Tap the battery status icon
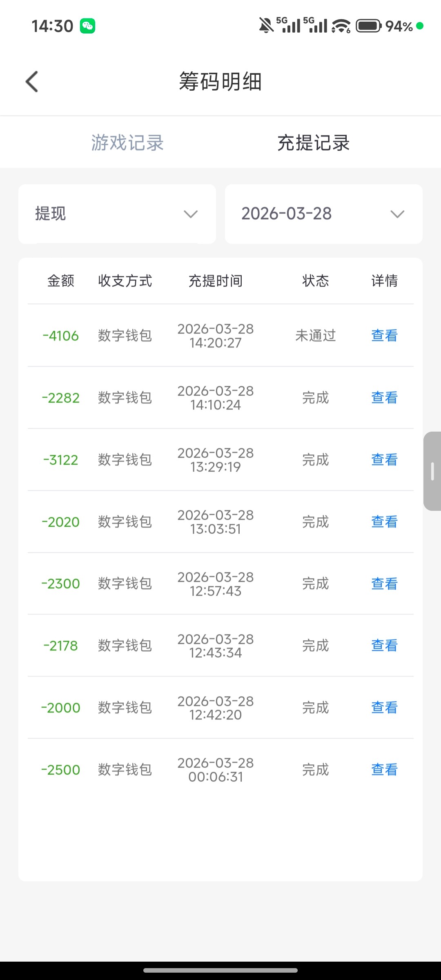441x980 pixels. pyautogui.click(x=368, y=26)
